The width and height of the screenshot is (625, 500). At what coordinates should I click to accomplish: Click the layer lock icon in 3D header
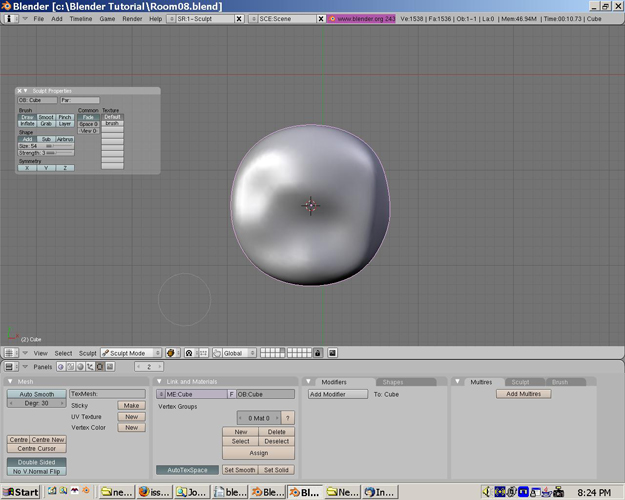318,353
